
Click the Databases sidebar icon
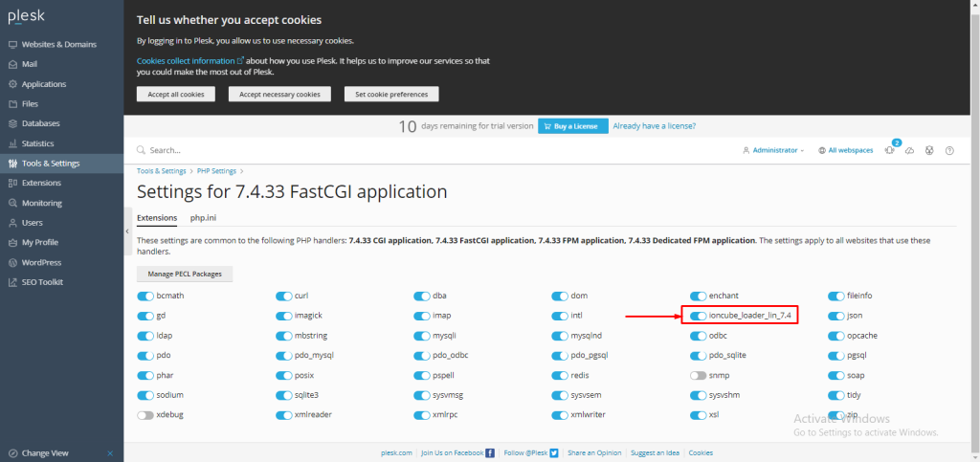pos(12,123)
